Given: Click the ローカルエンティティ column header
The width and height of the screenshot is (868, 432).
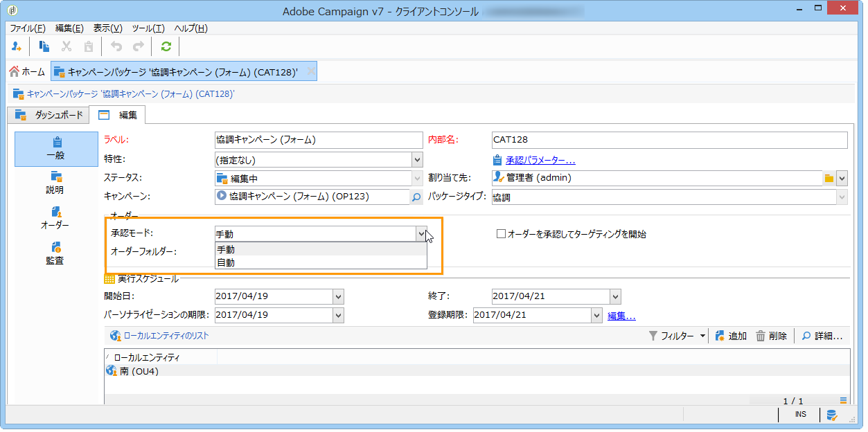Looking at the screenshot, I should (x=161, y=357).
